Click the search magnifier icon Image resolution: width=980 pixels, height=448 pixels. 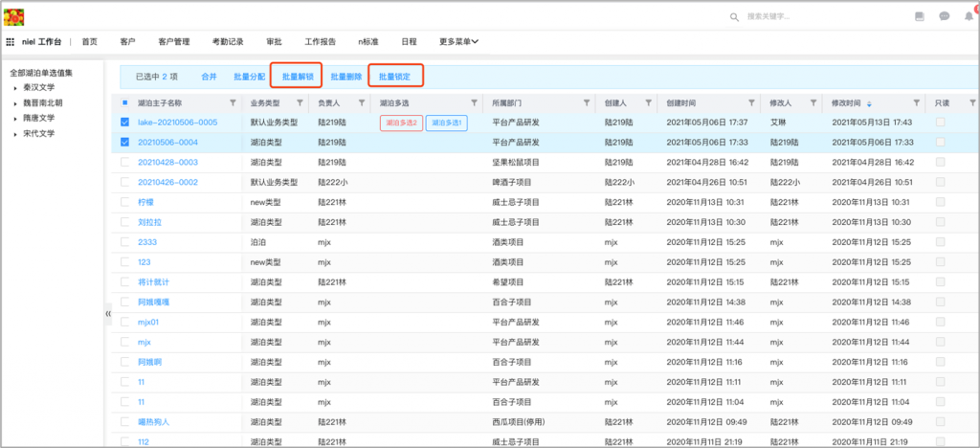(x=734, y=17)
